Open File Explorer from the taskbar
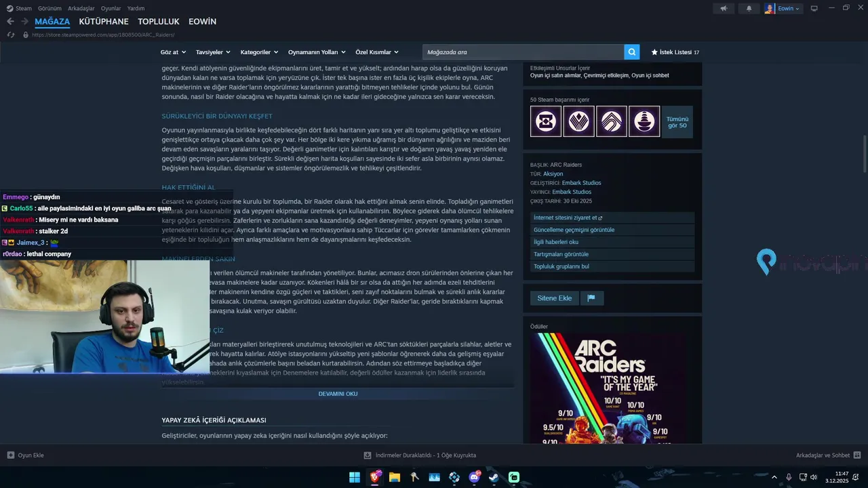Image resolution: width=868 pixels, height=488 pixels. pyautogui.click(x=395, y=477)
